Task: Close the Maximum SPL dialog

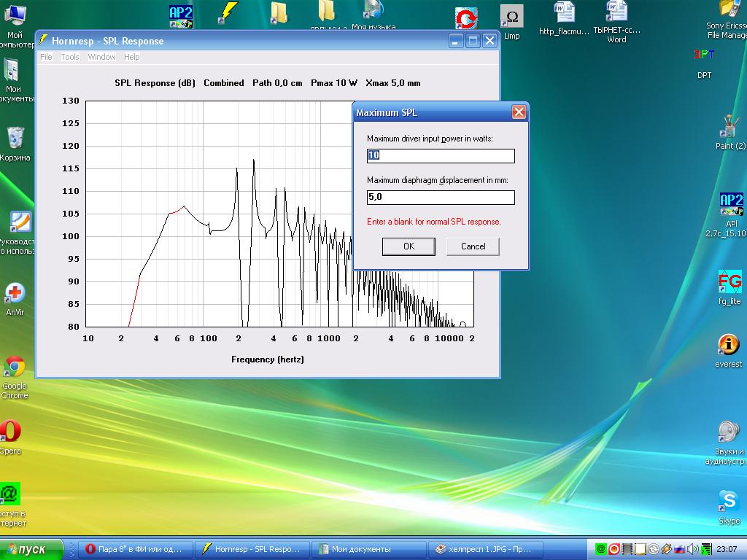Action: coord(519,112)
